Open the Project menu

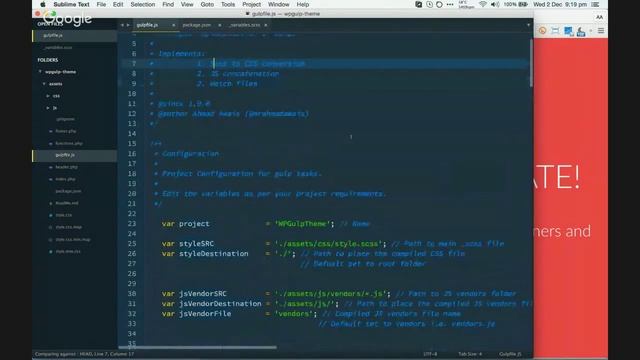point(251,4)
